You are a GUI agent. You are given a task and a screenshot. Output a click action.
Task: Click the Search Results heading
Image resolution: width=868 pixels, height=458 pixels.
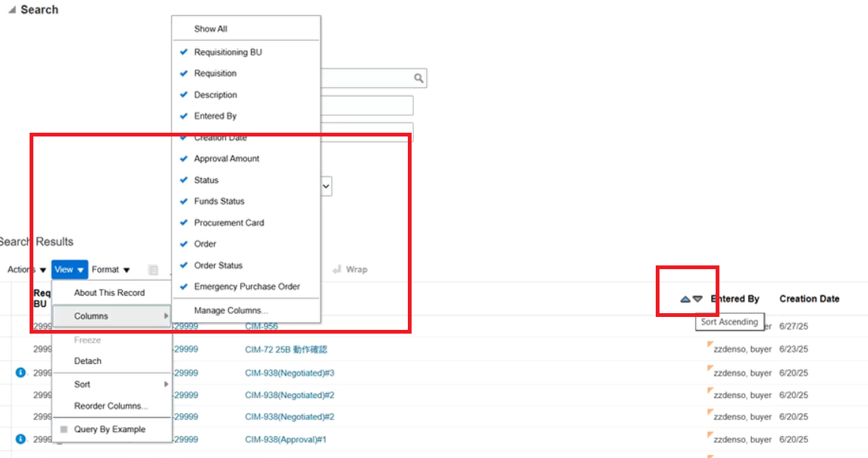click(36, 242)
